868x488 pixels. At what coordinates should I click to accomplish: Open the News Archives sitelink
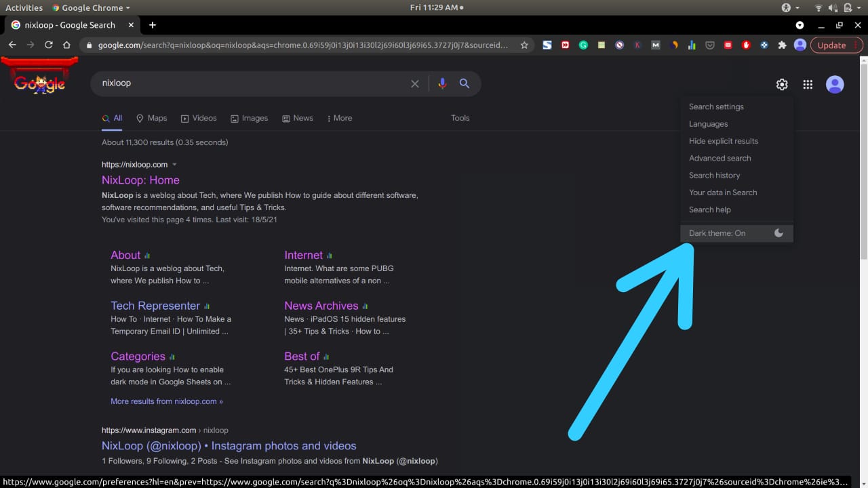pyautogui.click(x=321, y=306)
